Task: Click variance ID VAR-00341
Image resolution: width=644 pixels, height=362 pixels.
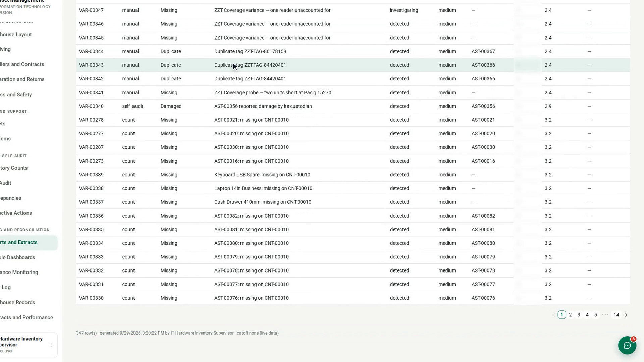Action: point(91,93)
